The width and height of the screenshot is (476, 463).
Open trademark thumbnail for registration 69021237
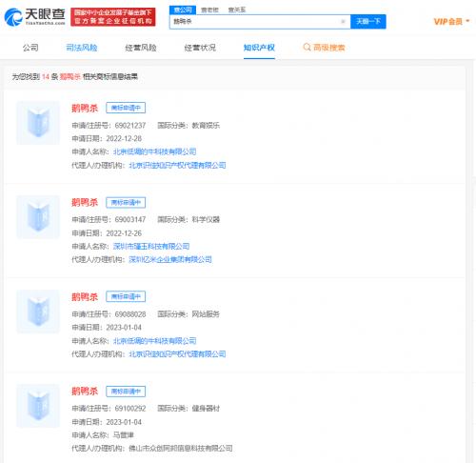38,123
